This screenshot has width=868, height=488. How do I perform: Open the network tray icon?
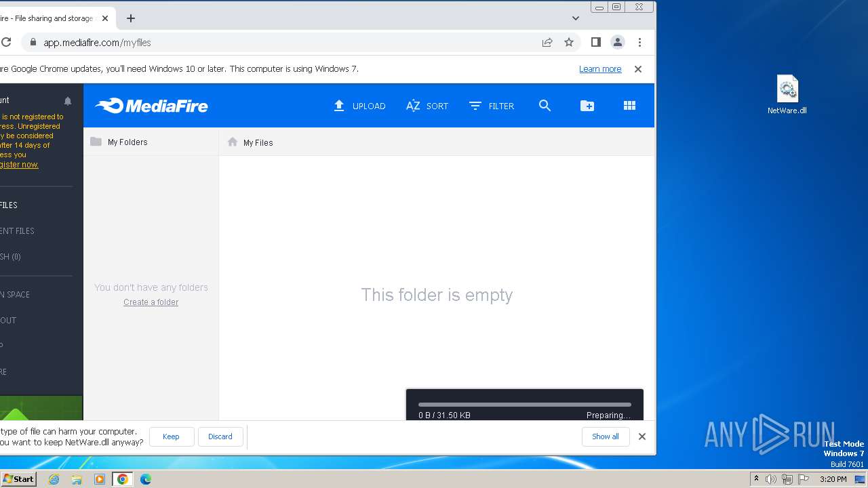pos(787,479)
